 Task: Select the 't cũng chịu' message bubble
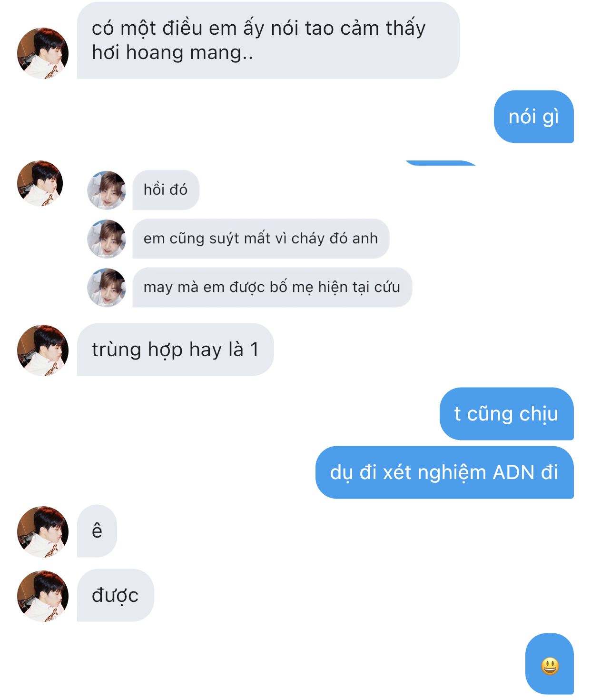pyautogui.click(x=507, y=414)
